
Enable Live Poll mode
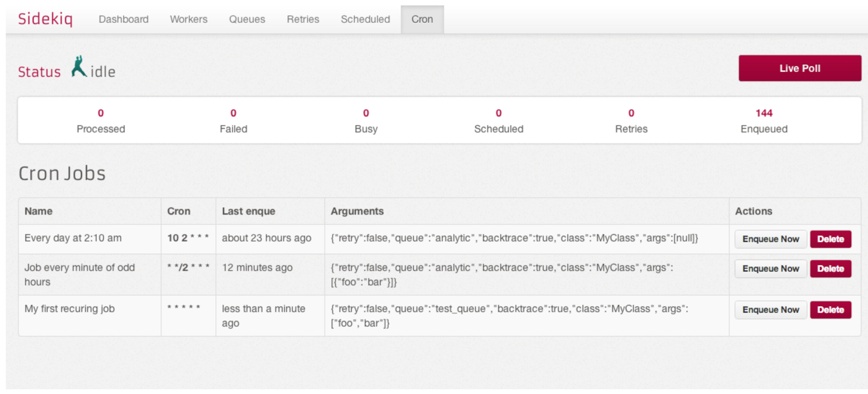(800, 68)
